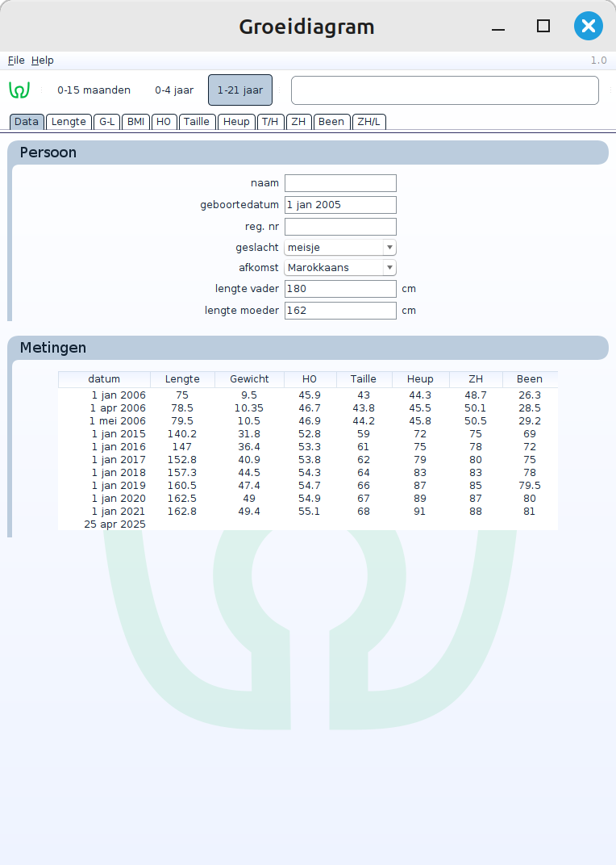Close the Groeidiagram window
Image resolution: width=616 pixels, height=865 pixels.
coord(589,26)
